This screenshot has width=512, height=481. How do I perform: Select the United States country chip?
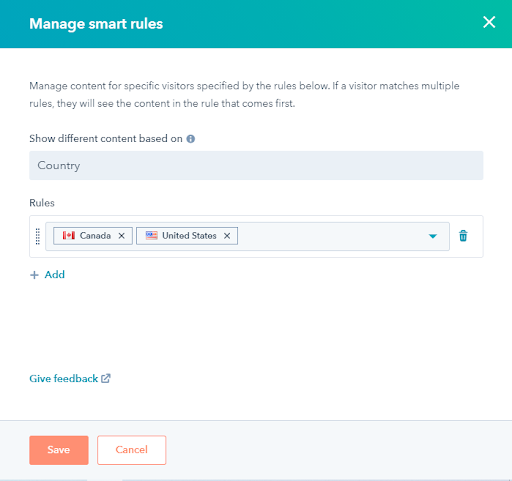(187, 236)
